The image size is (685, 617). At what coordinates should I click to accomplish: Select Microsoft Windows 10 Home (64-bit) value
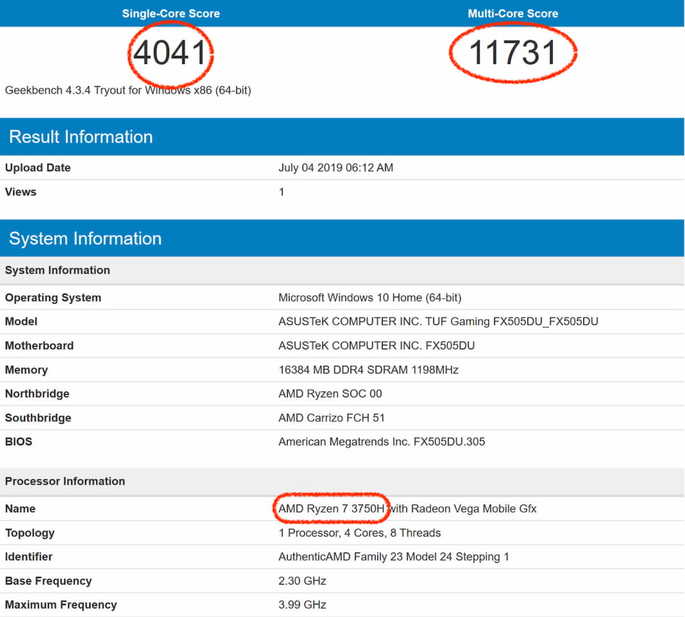coord(370,298)
